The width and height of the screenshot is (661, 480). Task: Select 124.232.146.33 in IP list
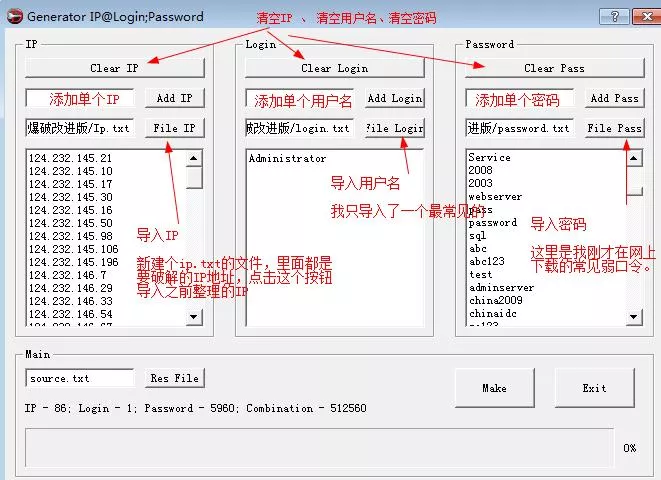click(70, 301)
